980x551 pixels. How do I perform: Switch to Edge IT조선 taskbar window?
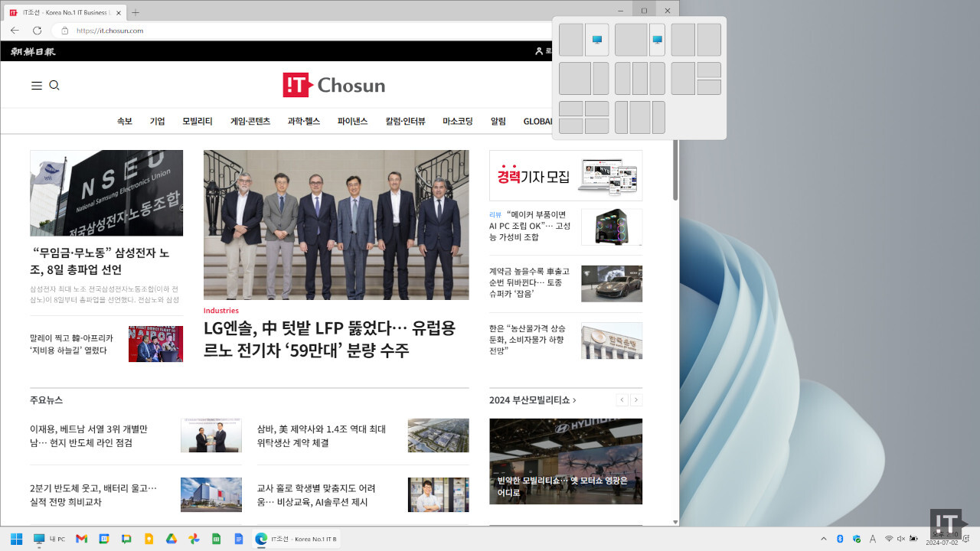pyautogui.click(x=296, y=539)
